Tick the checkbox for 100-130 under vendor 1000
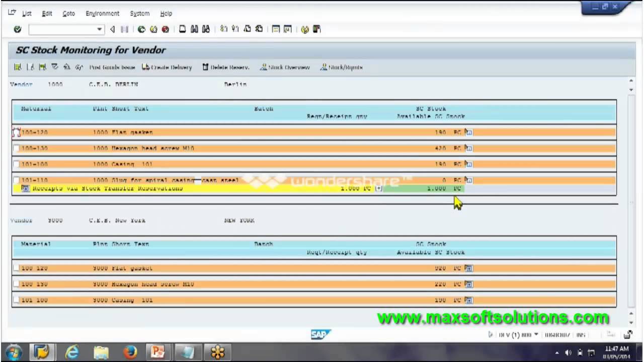Viewport: 644px width, 362px height. (x=16, y=148)
